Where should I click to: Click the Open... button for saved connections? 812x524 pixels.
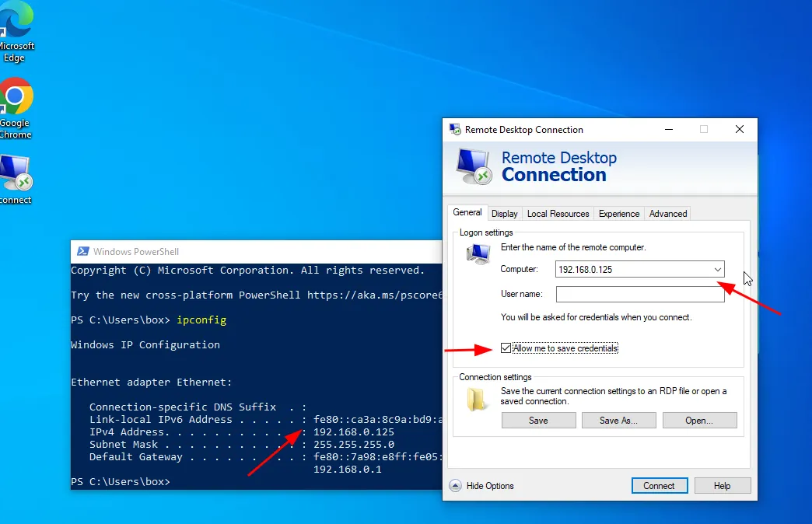click(x=698, y=421)
